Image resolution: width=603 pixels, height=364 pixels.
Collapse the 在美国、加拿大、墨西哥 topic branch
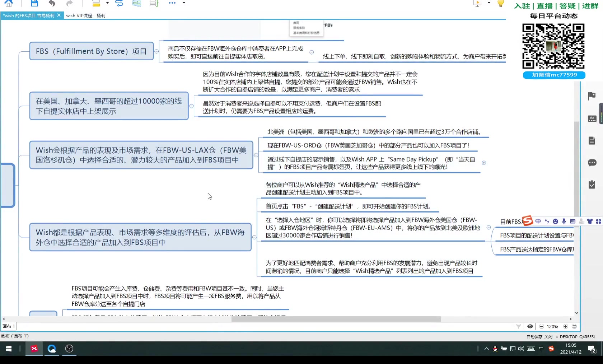(x=191, y=106)
